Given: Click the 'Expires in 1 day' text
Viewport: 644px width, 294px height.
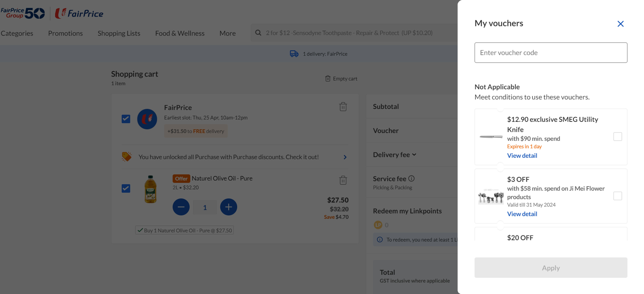Looking at the screenshot, I should [524, 146].
